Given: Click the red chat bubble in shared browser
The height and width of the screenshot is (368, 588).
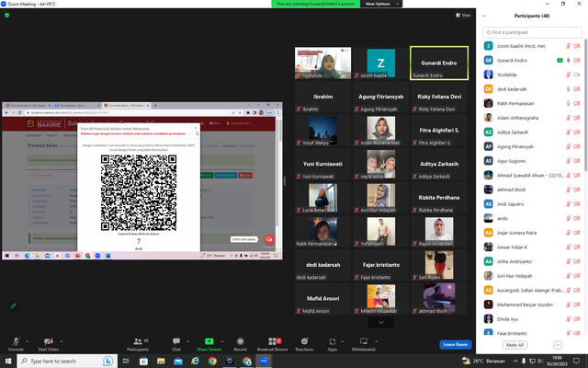Looking at the screenshot, I should 269,239.
